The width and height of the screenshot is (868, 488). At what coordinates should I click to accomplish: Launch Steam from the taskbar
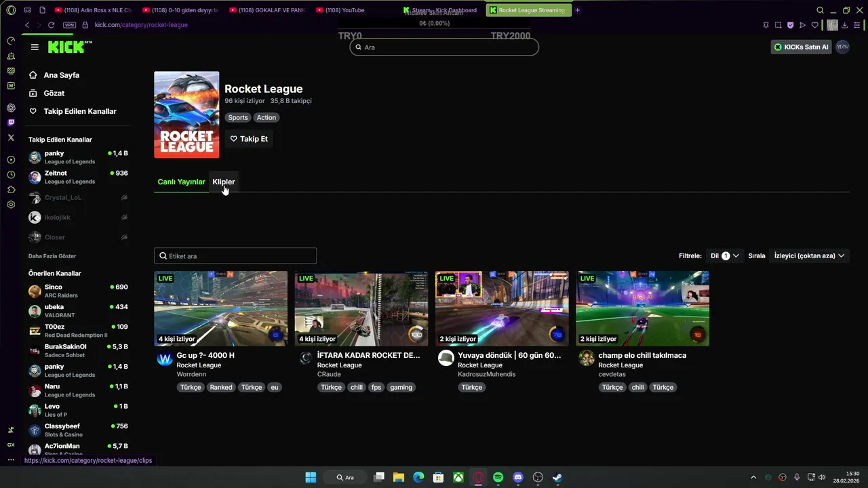pos(557,477)
